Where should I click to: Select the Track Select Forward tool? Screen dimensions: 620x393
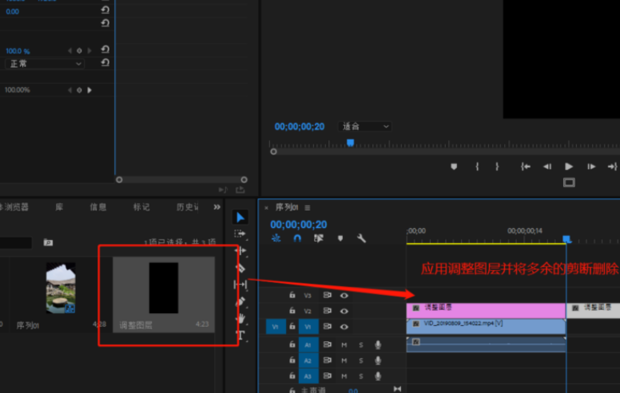240,234
